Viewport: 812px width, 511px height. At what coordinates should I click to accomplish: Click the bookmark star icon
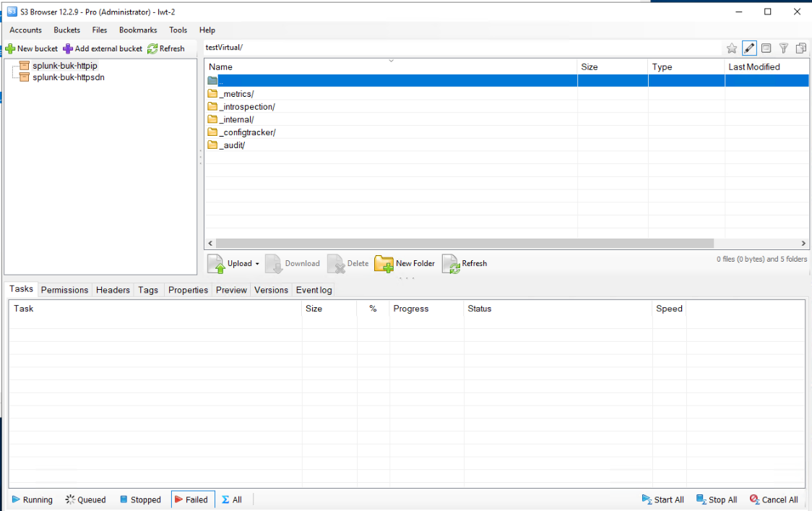[x=732, y=48]
